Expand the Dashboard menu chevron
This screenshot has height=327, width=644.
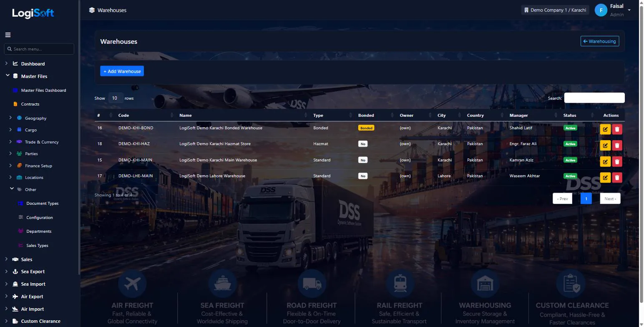point(6,63)
